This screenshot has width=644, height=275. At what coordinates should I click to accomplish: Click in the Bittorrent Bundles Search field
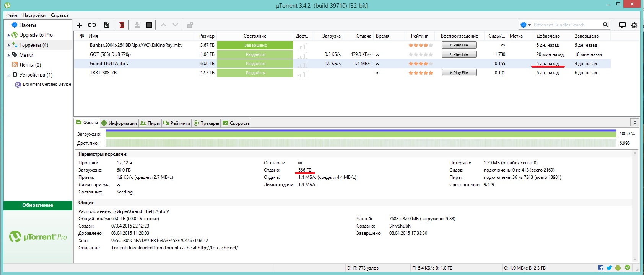(565, 25)
